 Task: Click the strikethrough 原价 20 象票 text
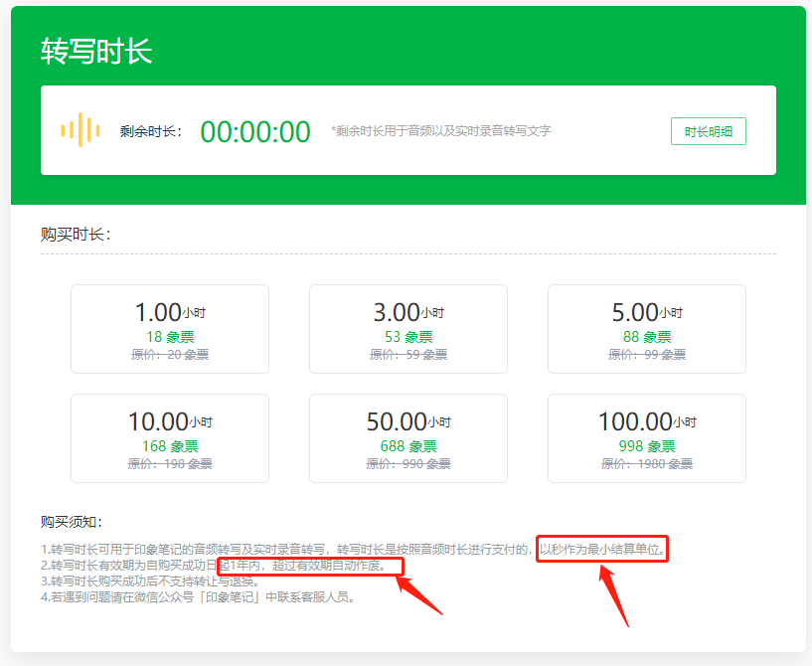171,355
